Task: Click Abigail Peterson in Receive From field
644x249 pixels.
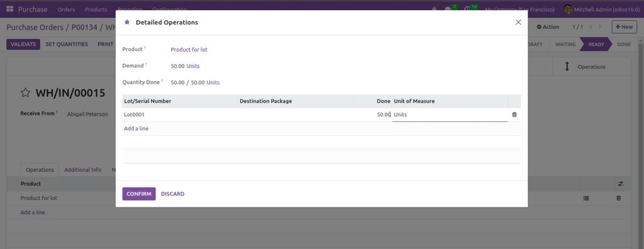Action: point(88,114)
